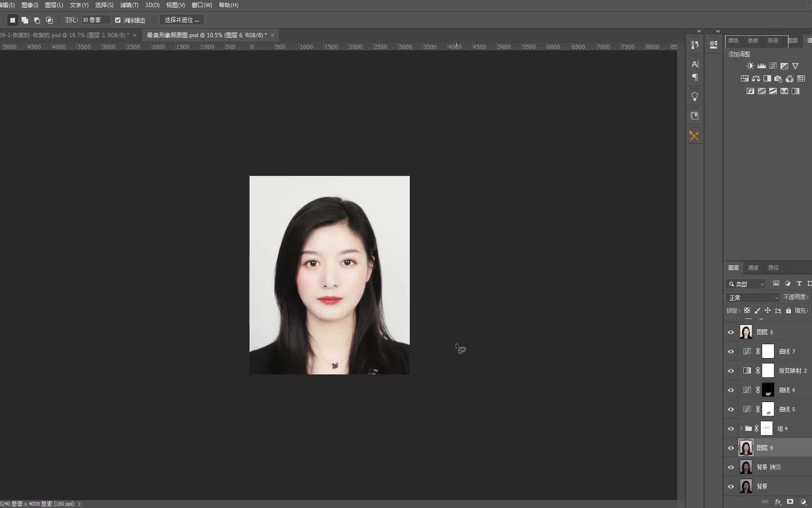Open the 图层(L) menu

[x=54, y=5]
